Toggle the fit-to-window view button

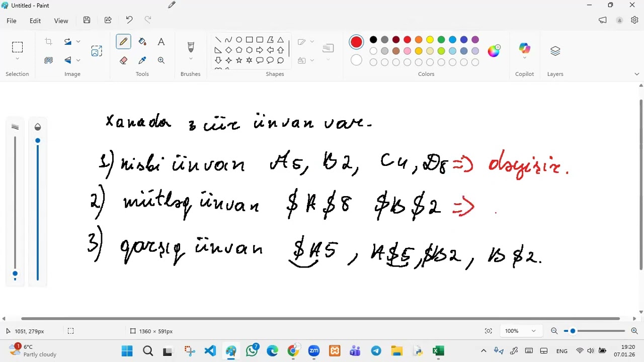(488, 331)
